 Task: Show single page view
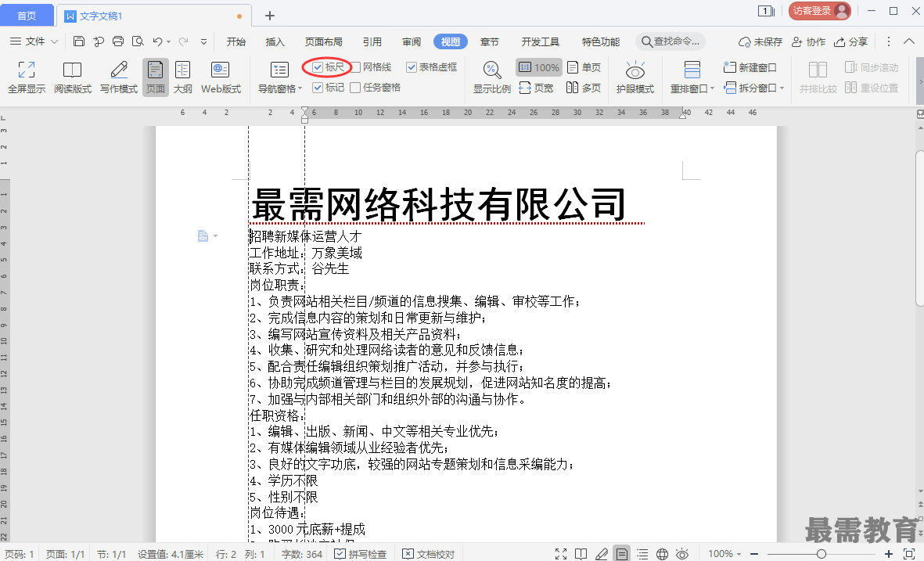click(x=584, y=67)
